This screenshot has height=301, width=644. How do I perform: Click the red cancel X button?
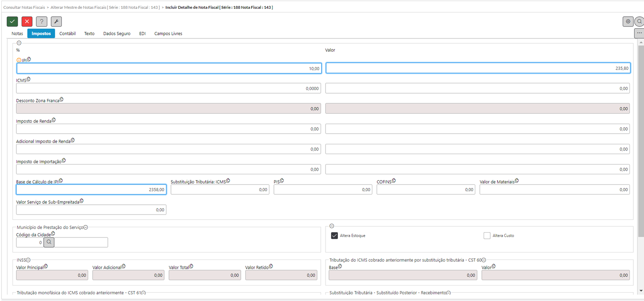pos(27,22)
